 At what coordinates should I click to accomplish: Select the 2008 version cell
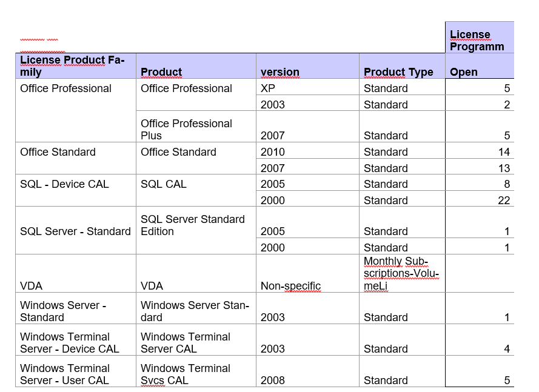(307, 371)
